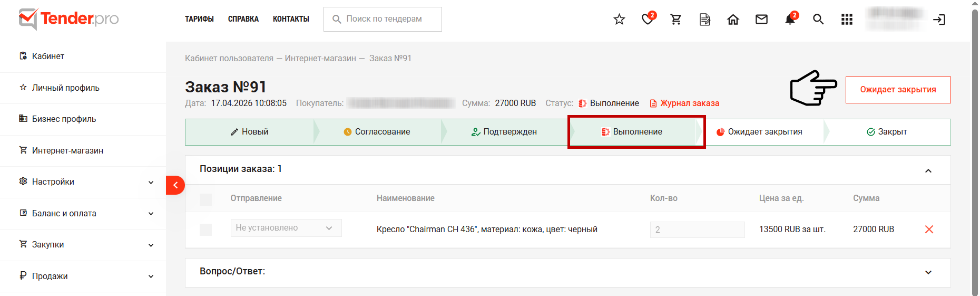Open the ТАРИФЫ menu item
This screenshot has height=296, width=980.
pos(199,19)
